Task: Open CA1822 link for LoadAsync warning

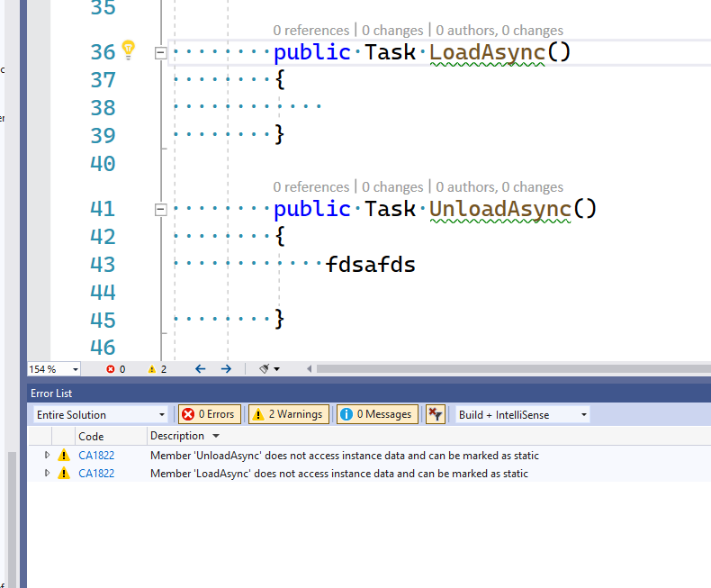Action: 96,474
